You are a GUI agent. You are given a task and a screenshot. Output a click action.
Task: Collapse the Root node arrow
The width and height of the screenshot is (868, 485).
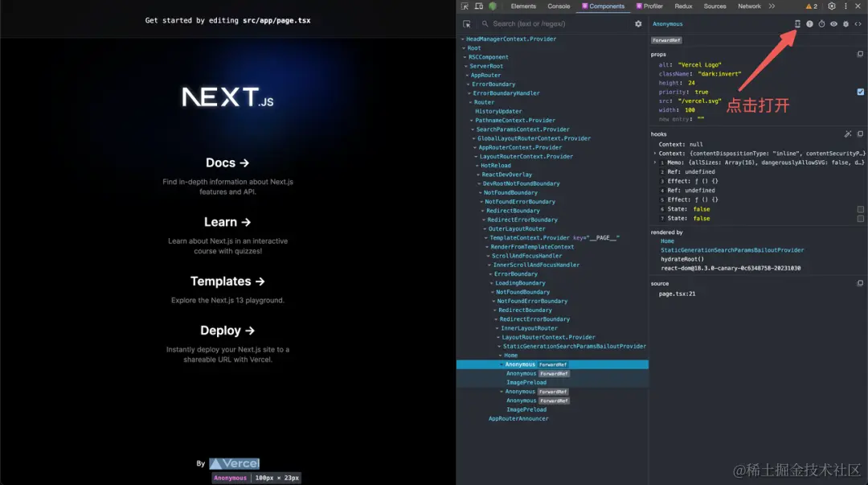(464, 48)
